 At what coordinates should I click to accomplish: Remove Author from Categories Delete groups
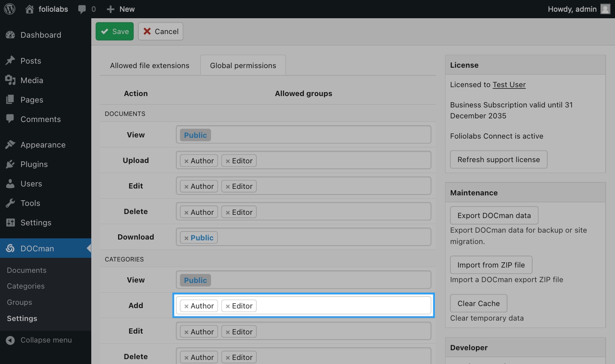click(186, 358)
